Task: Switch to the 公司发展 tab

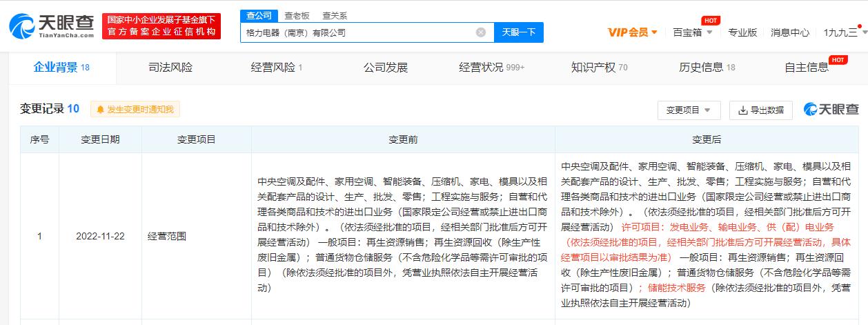Action: click(x=386, y=68)
